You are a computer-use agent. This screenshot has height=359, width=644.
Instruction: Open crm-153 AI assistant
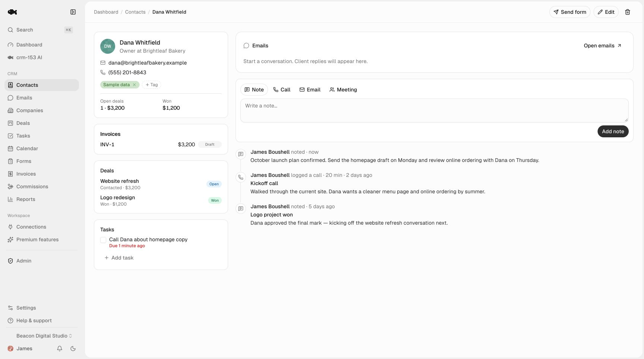(x=42, y=57)
